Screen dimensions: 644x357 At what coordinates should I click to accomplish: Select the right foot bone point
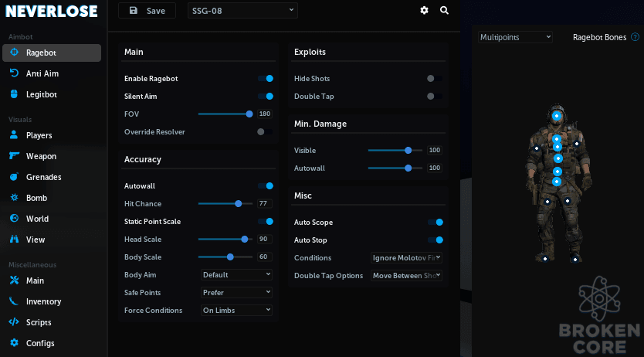pyautogui.click(x=575, y=259)
